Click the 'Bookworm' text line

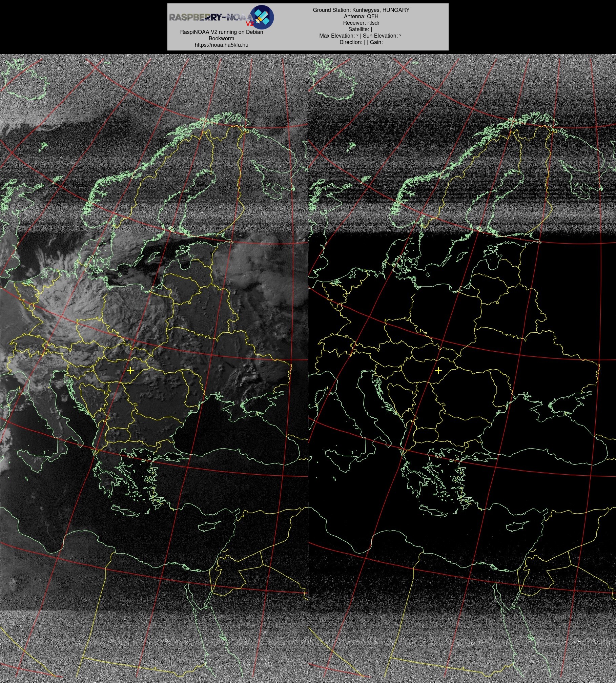coord(221,38)
